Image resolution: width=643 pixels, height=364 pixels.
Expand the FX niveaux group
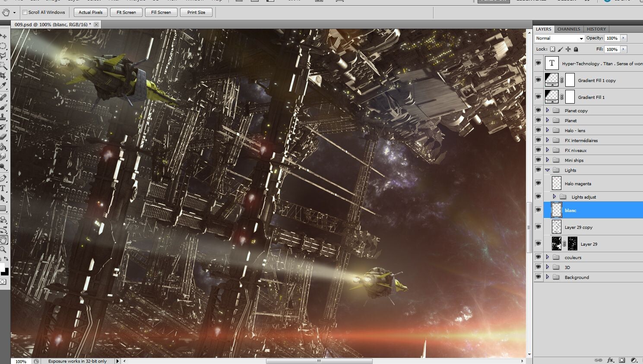[548, 150]
